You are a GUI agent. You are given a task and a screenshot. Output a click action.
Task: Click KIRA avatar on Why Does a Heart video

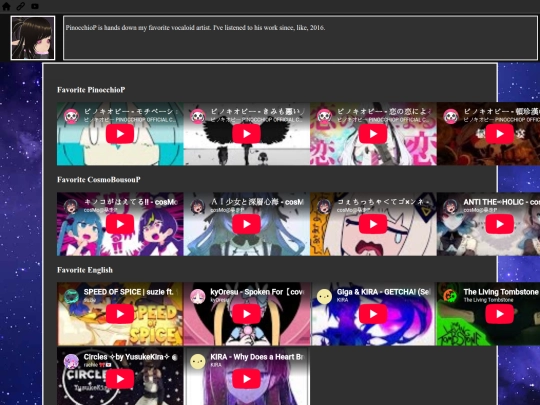[x=198, y=361]
